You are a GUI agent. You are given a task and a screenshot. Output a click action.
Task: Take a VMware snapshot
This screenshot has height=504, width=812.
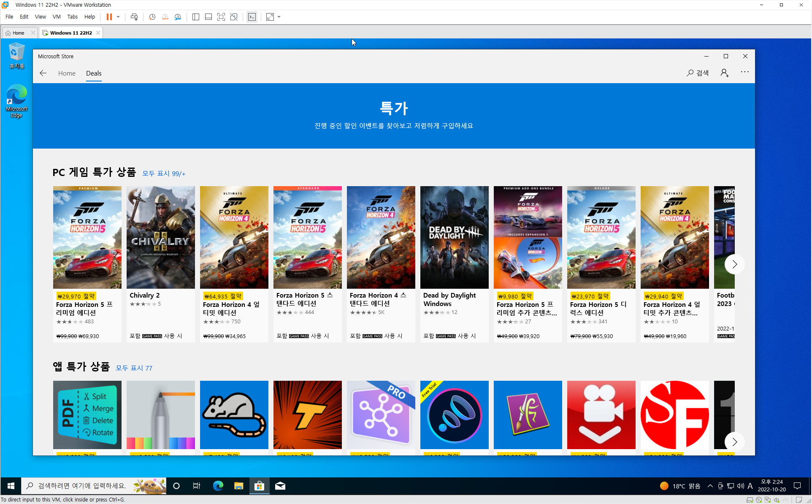point(152,17)
